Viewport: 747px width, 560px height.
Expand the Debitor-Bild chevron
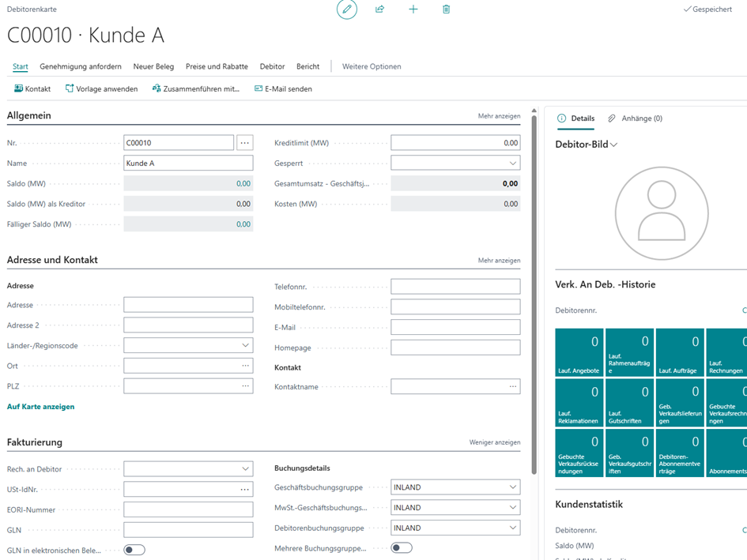coord(613,145)
